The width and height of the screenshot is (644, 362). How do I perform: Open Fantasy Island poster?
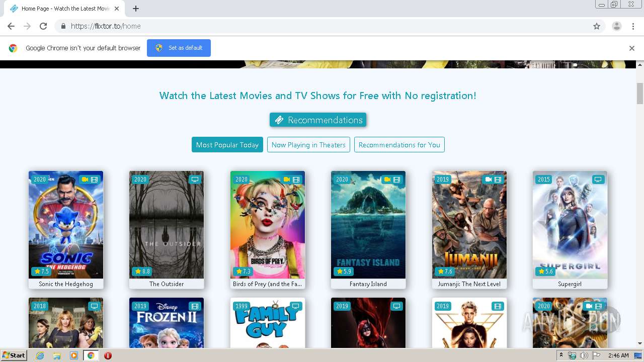(368, 225)
